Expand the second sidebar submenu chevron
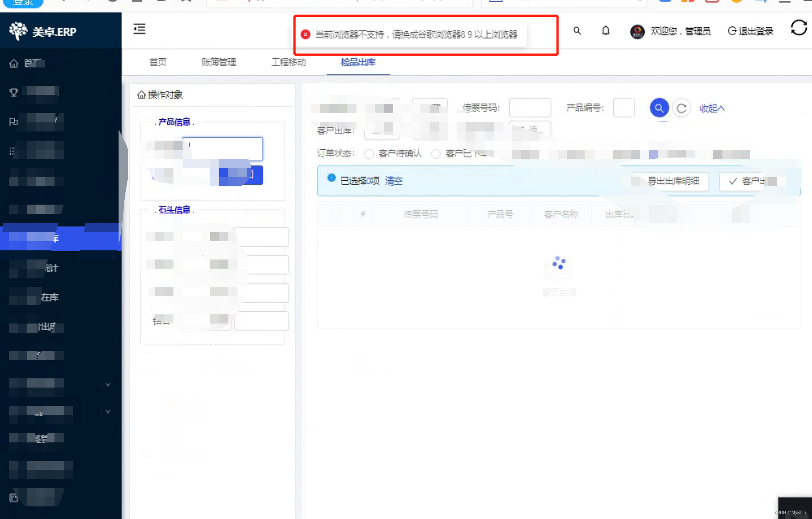The width and height of the screenshot is (812, 519). (108, 412)
